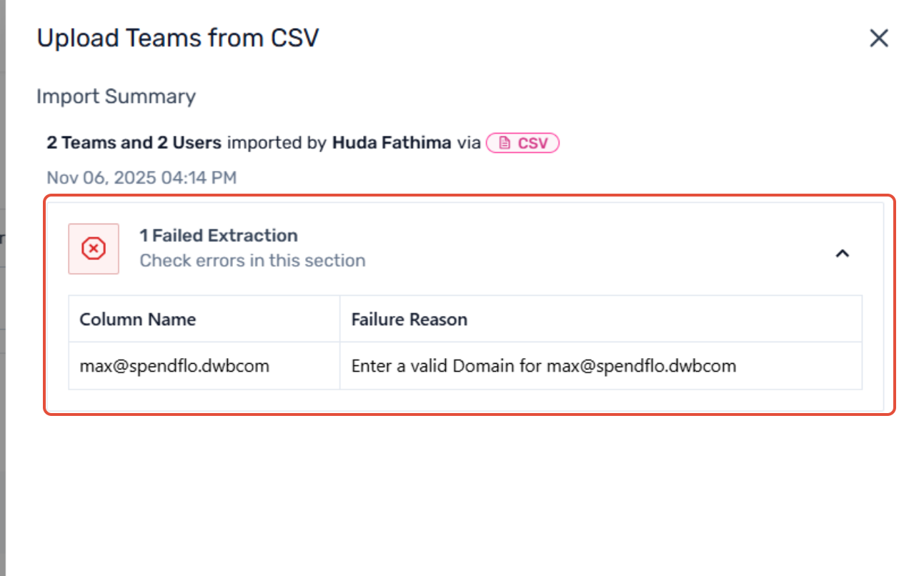The image size is (924, 576).
Task: Click the Huda Fathima importer name
Action: (x=391, y=143)
